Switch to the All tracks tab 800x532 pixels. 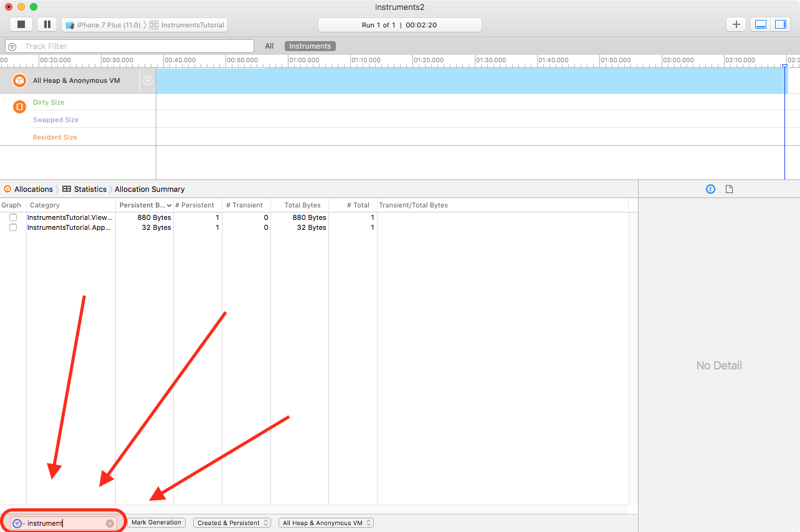(269, 46)
